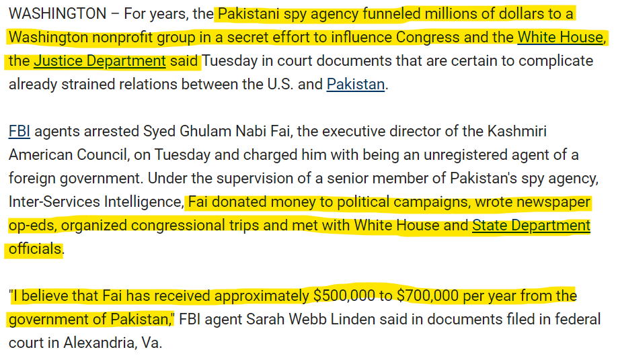Screen dimensions: 618x364
Task: Click the highlighted word op-eds
Action: [31, 225]
